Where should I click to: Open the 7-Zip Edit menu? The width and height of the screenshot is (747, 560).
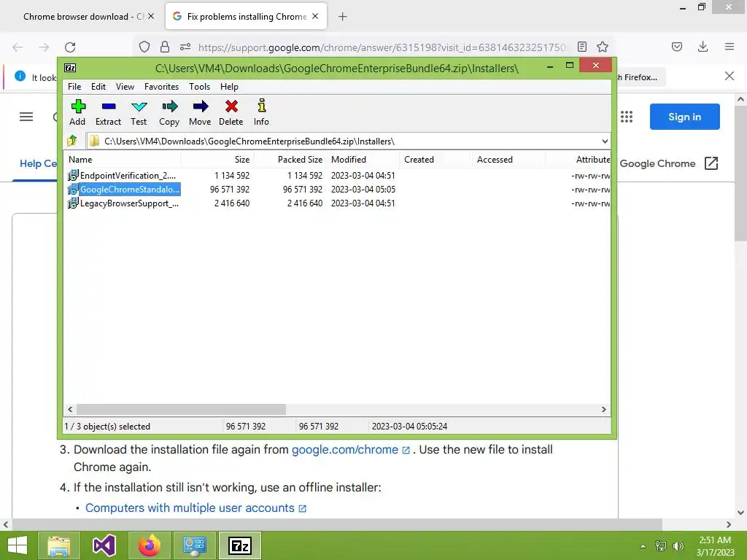(x=98, y=87)
